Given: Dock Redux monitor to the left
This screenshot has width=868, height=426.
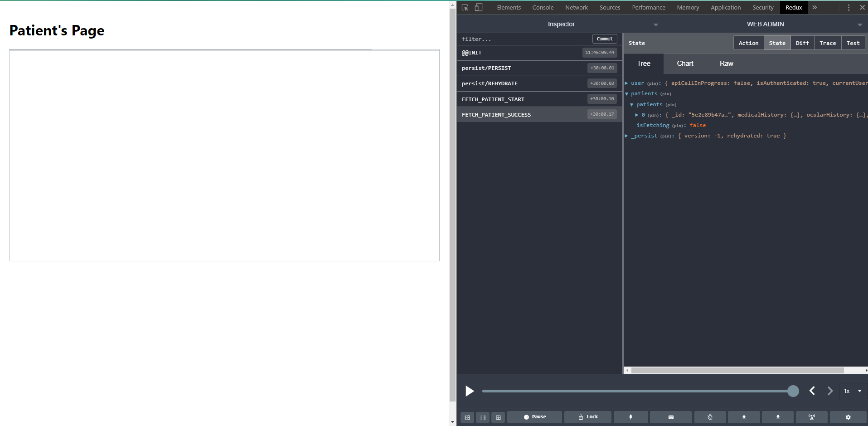Looking at the screenshot, I should (467, 417).
